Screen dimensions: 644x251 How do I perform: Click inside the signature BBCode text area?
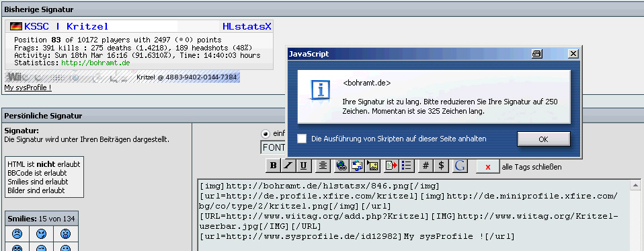coord(414,215)
